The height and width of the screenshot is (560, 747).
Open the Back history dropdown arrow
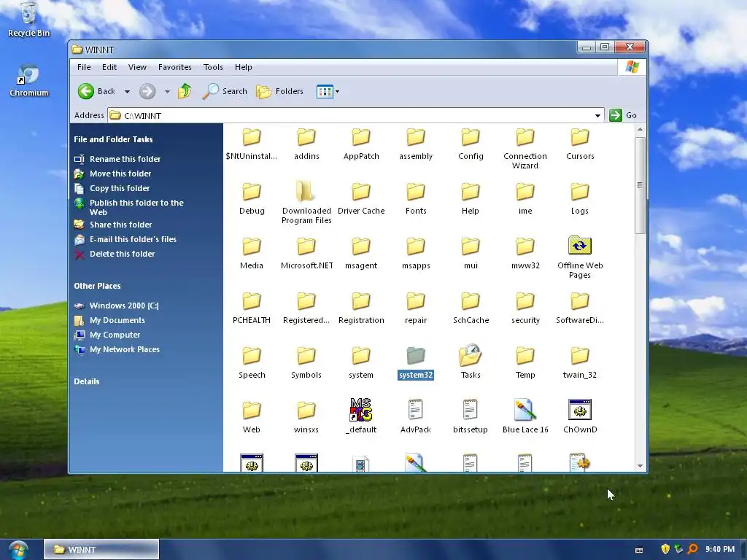point(127,91)
